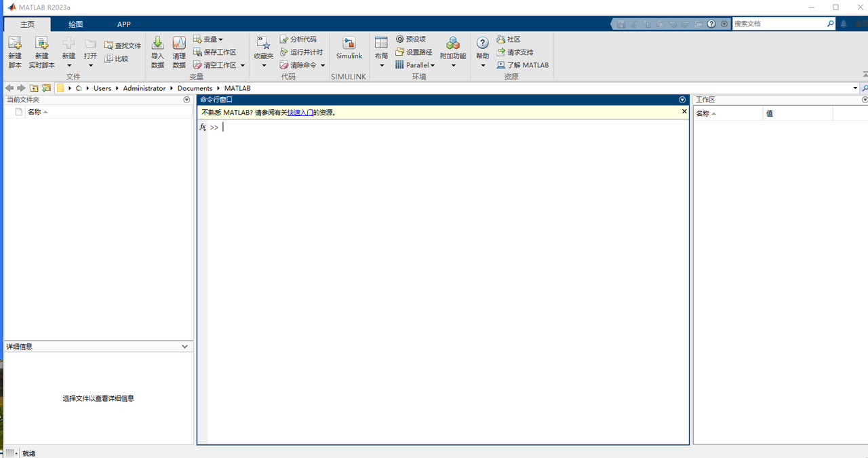
Task: Open quick access toolbar customize arrow
Action: (724, 24)
